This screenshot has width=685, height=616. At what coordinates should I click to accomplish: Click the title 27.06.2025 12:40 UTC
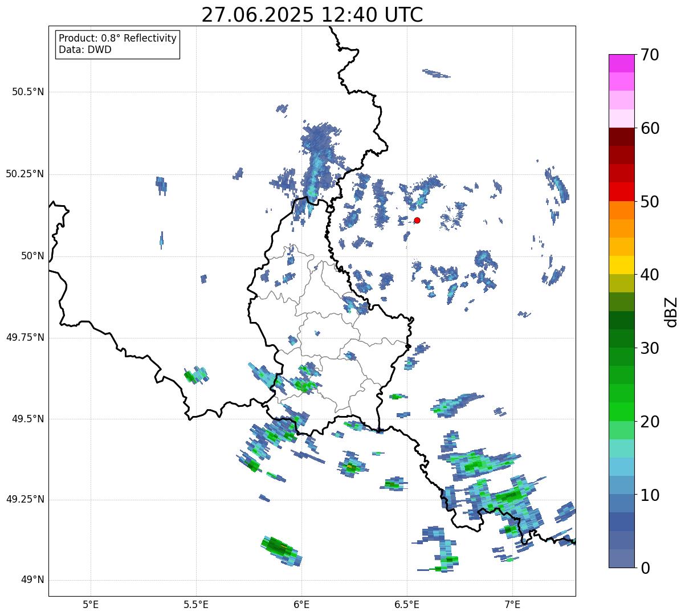pos(312,15)
